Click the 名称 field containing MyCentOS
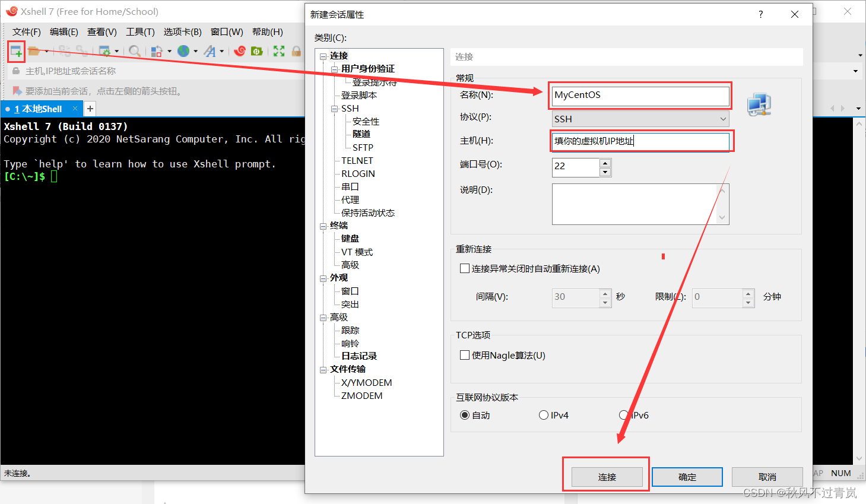The width and height of the screenshot is (866, 504). [x=640, y=95]
